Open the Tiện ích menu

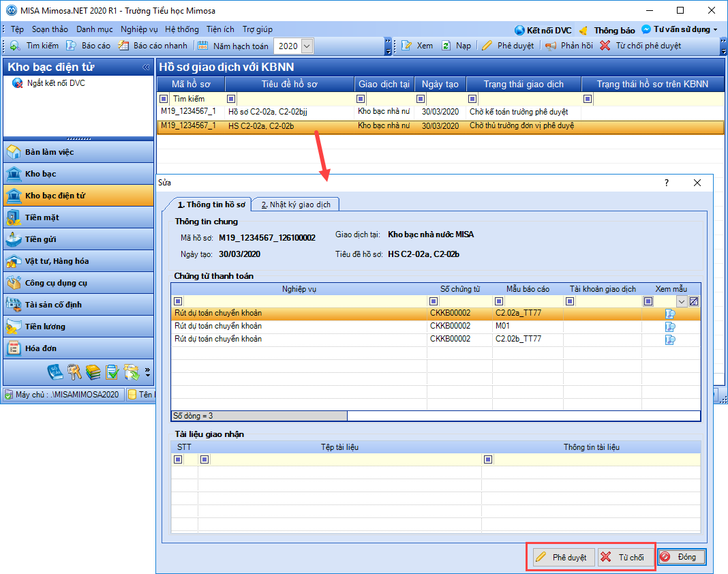220,29
